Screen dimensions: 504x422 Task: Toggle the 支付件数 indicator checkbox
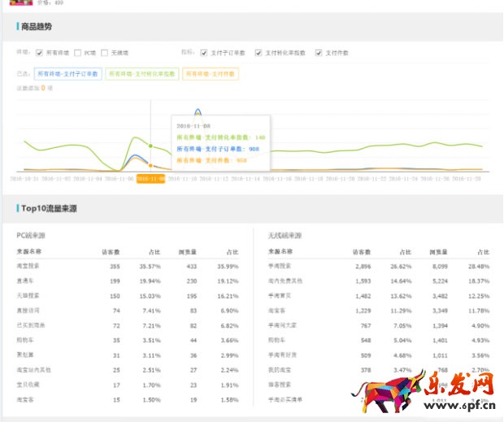(x=319, y=53)
